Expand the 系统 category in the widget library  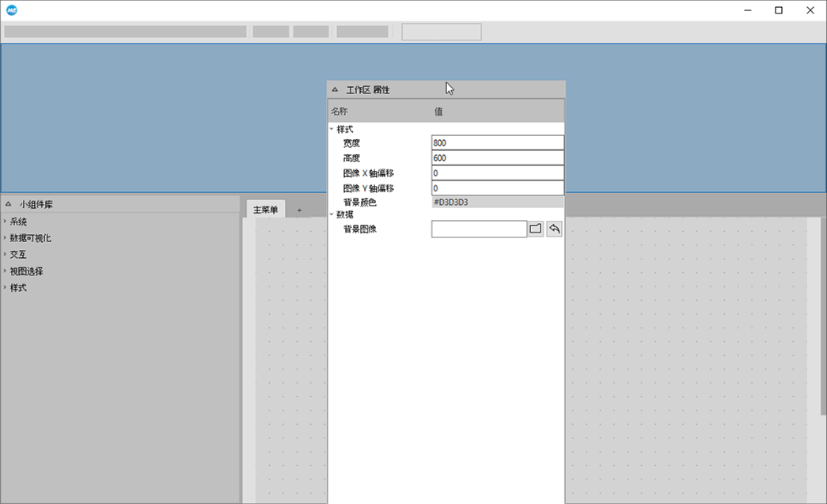[x=5, y=222]
